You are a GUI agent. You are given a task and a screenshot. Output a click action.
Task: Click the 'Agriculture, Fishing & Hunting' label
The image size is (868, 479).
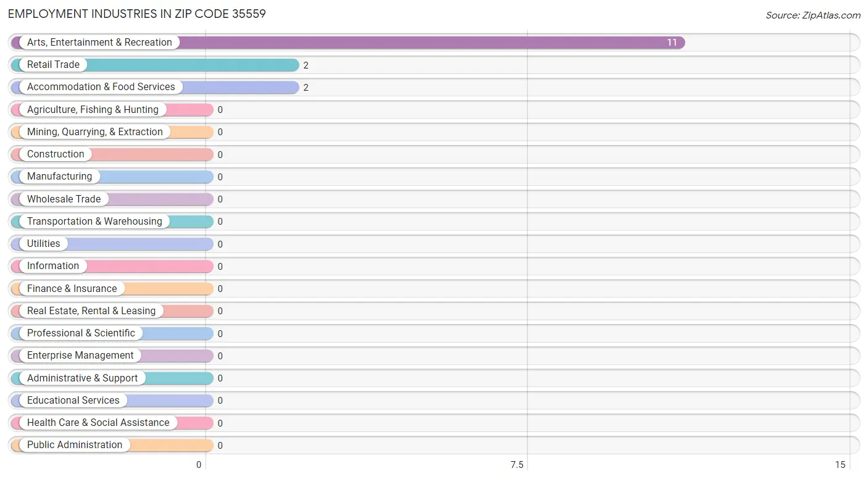(x=93, y=110)
